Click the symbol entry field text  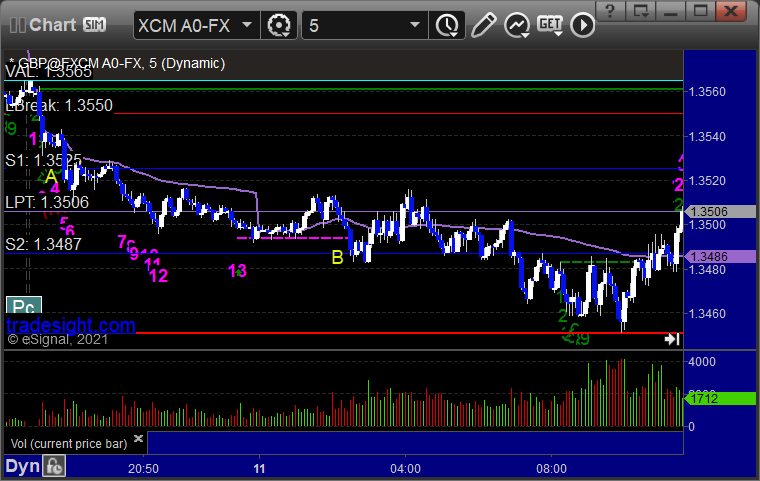pos(184,25)
